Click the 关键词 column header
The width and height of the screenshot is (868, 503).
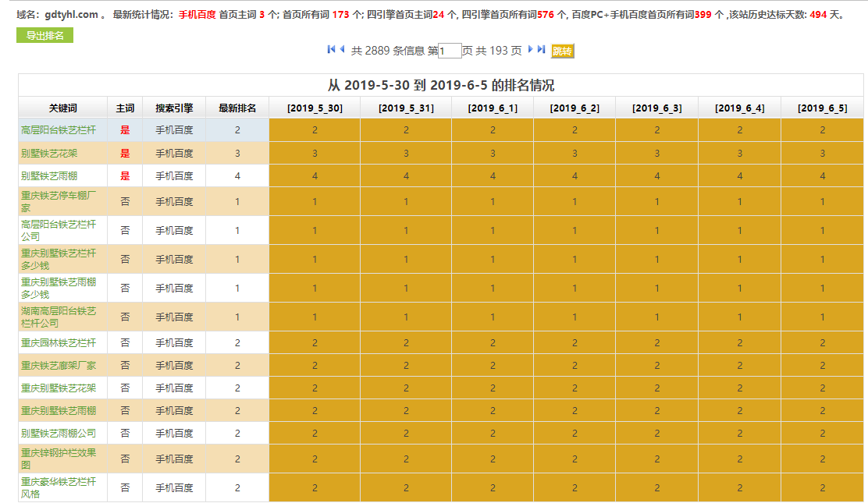coord(63,108)
